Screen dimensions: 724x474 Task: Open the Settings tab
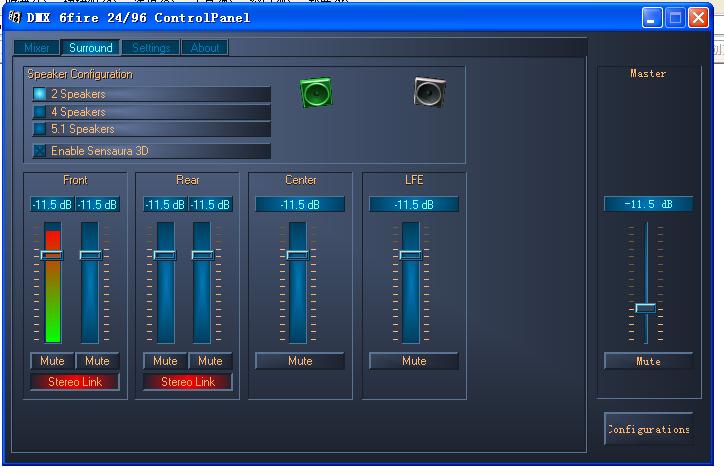[151, 48]
